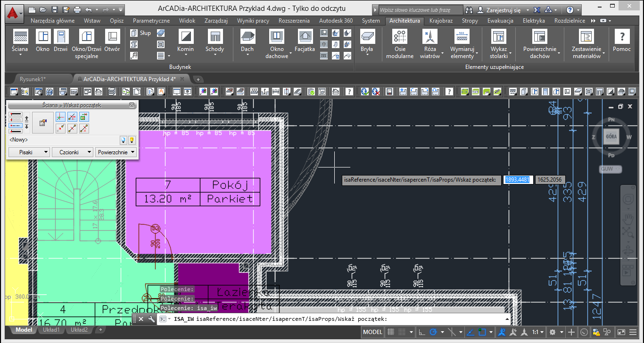644x343 pixels.
Task: Select the Ściana wall tool in ribbon
Action: point(19,41)
